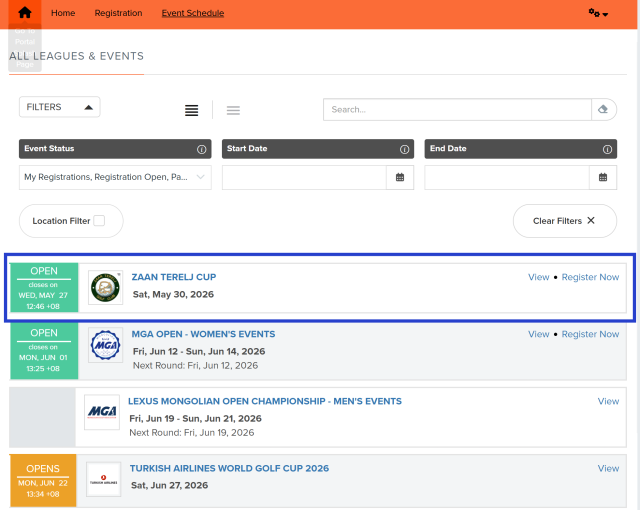
Task: Show the Event Status info icon
Action: click(x=202, y=149)
